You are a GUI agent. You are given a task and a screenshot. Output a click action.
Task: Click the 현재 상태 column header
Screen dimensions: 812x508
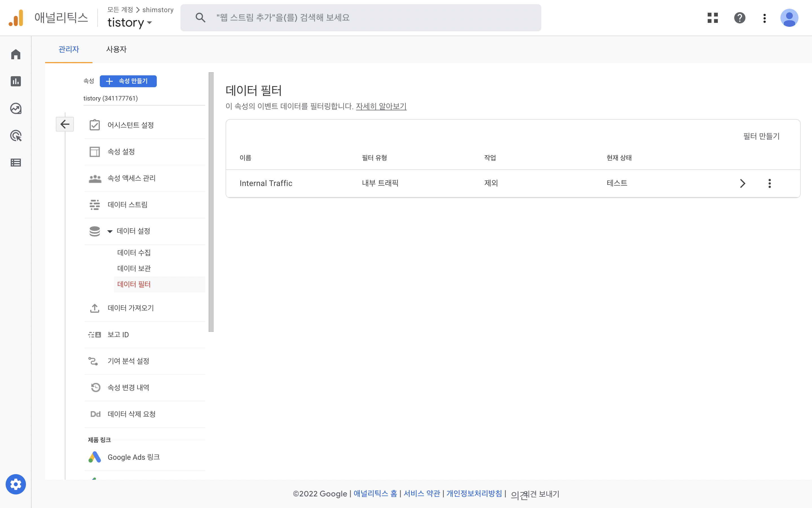pos(619,157)
